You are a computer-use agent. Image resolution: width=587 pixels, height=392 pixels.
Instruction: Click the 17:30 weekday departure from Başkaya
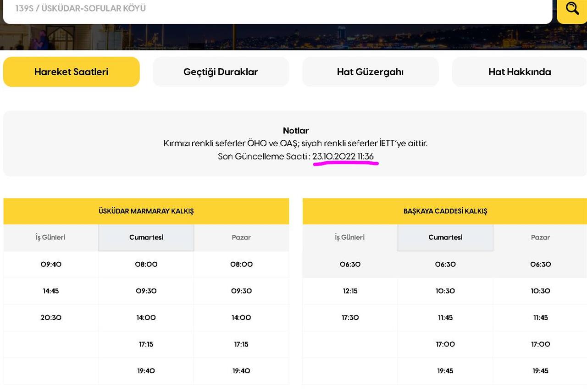coord(350,317)
